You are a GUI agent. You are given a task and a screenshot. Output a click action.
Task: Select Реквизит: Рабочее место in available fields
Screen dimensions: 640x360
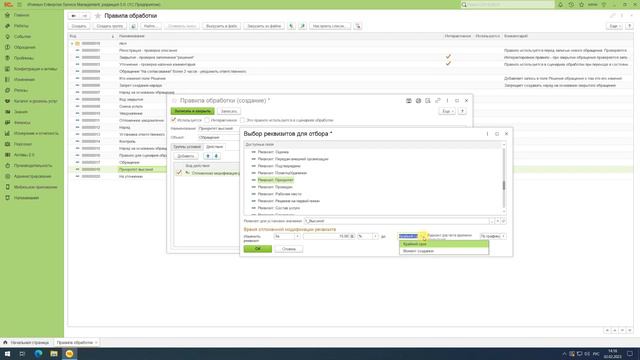coord(280,194)
